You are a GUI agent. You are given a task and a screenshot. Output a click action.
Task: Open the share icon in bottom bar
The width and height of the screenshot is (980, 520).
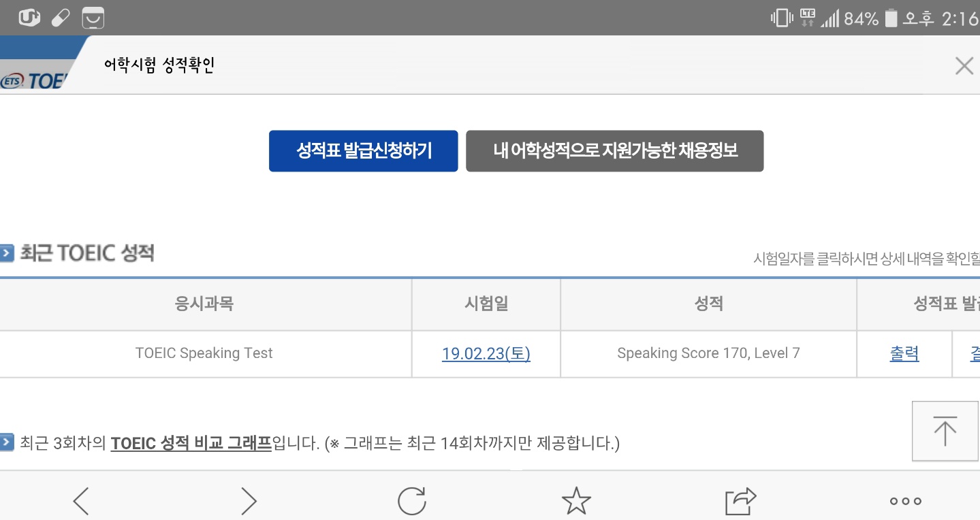coord(741,501)
